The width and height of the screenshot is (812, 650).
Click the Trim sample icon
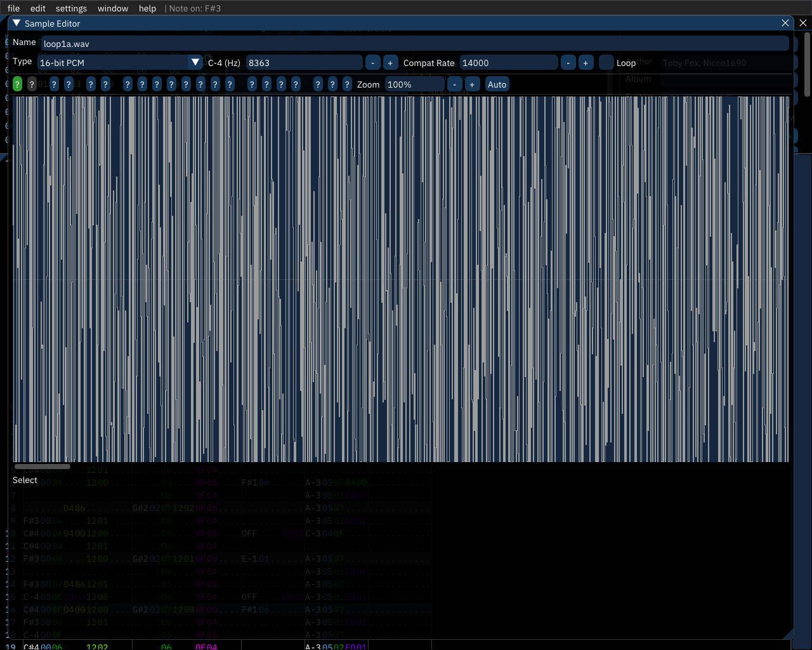[x=230, y=84]
